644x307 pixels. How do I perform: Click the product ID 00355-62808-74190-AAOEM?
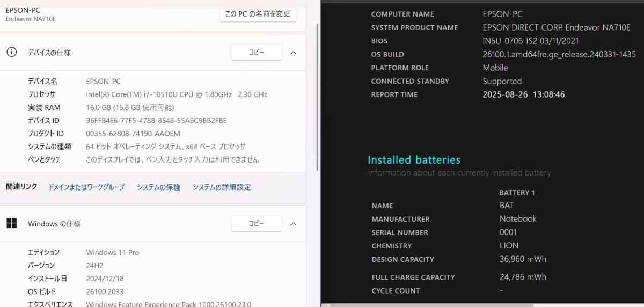pyautogui.click(x=133, y=133)
